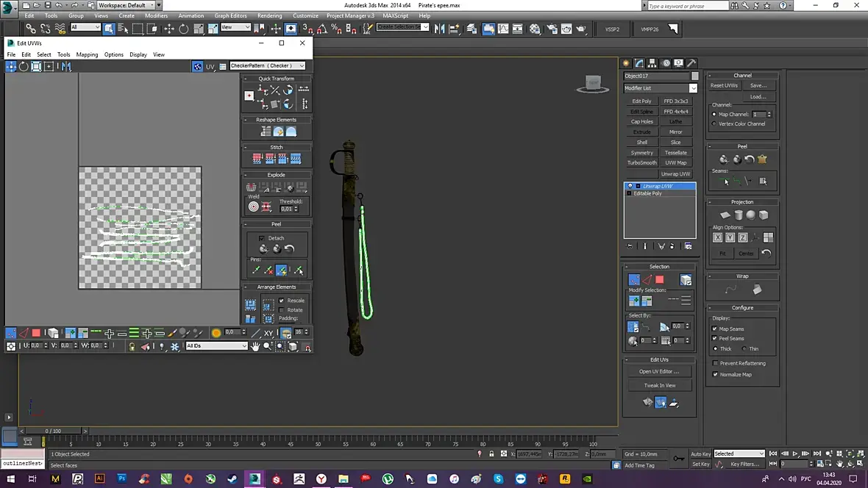Select Editable Poly in the modifier stack
This screenshot has width=868, height=488.
pos(647,193)
